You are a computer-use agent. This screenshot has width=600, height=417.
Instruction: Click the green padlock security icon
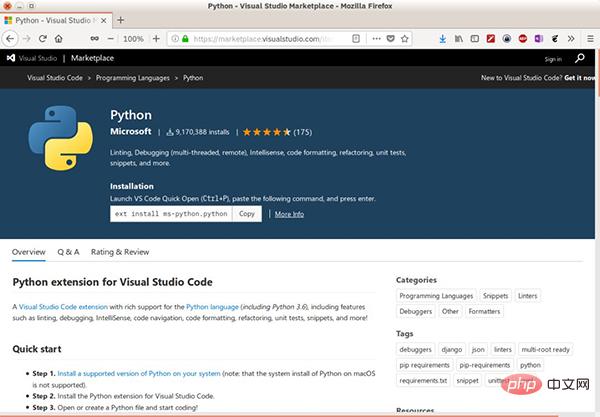click(186, 39)
